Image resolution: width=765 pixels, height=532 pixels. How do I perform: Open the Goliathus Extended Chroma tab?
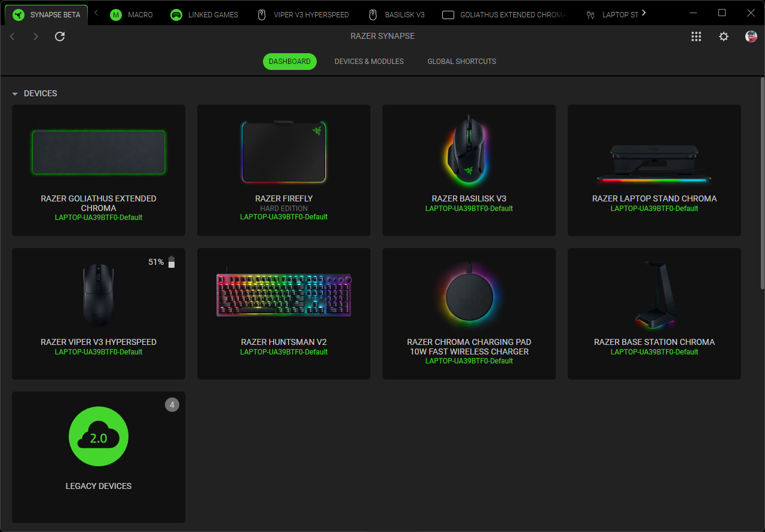[504, 15]
